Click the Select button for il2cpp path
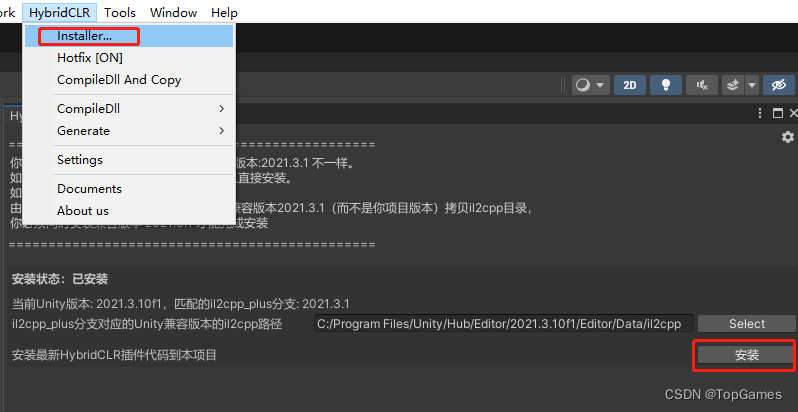This screenshot has height=412, width=798. pyautogui.click(x=747, y=323)
